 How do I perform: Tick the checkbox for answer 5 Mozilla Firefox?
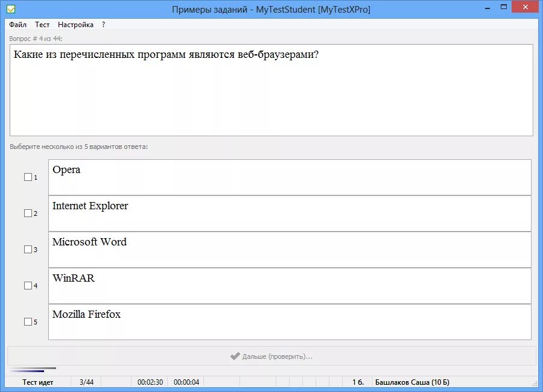pos(28,321)
